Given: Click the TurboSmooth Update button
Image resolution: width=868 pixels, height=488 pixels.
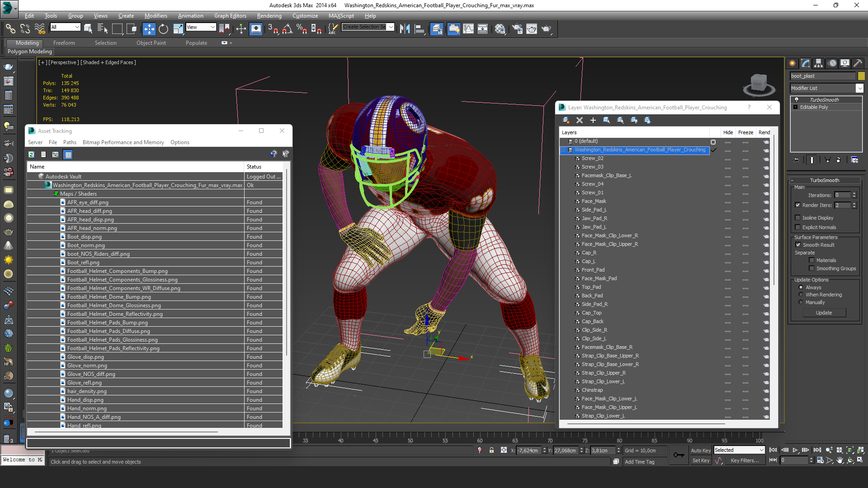Looking at the screenshot, I should click(824, 313).
